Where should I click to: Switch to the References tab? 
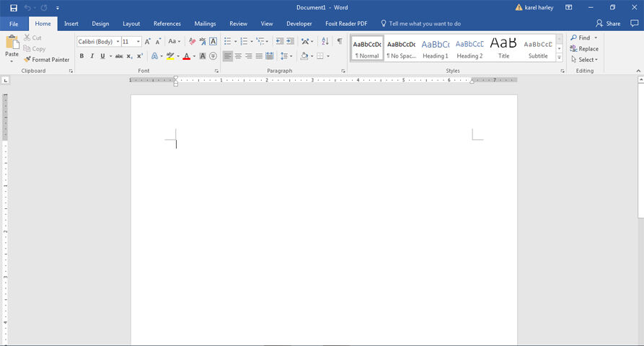pos(167,24)
